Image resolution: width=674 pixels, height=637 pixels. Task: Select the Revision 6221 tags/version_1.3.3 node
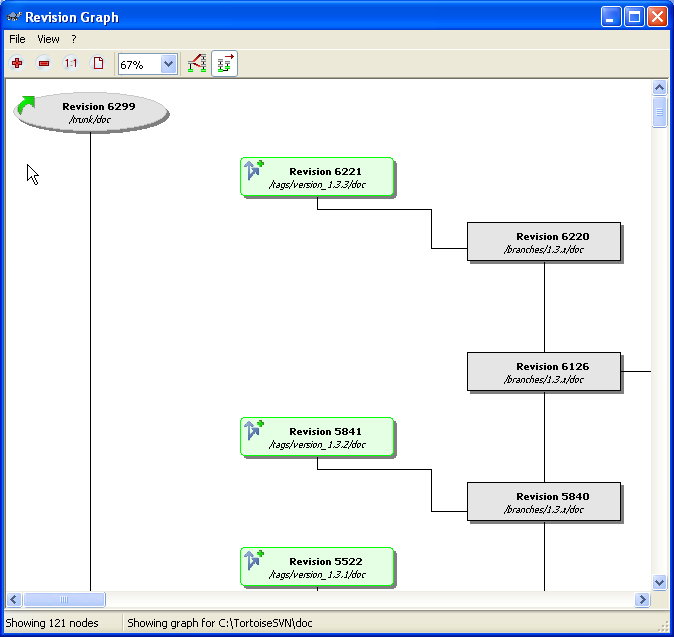317,177
